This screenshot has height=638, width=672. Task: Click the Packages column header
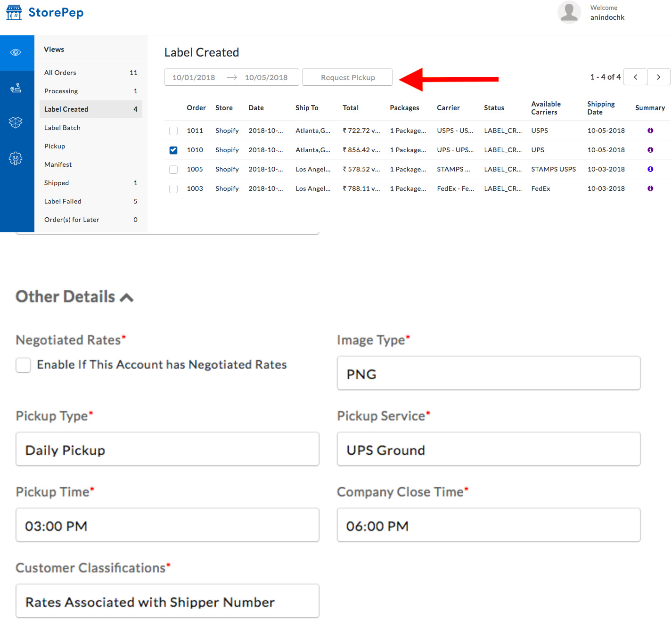[404, 108]
